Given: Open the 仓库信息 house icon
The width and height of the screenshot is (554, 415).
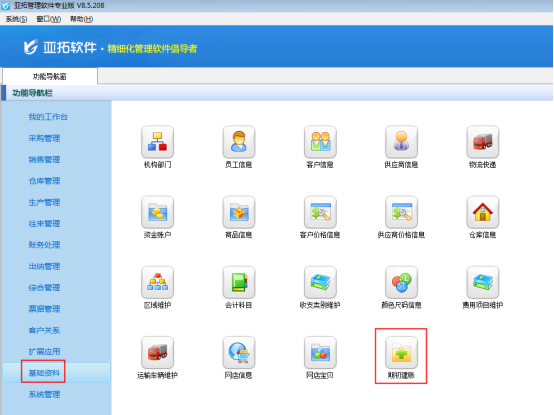Looking at the screenshot, I should pyautogui.click(x=483, y=212).
